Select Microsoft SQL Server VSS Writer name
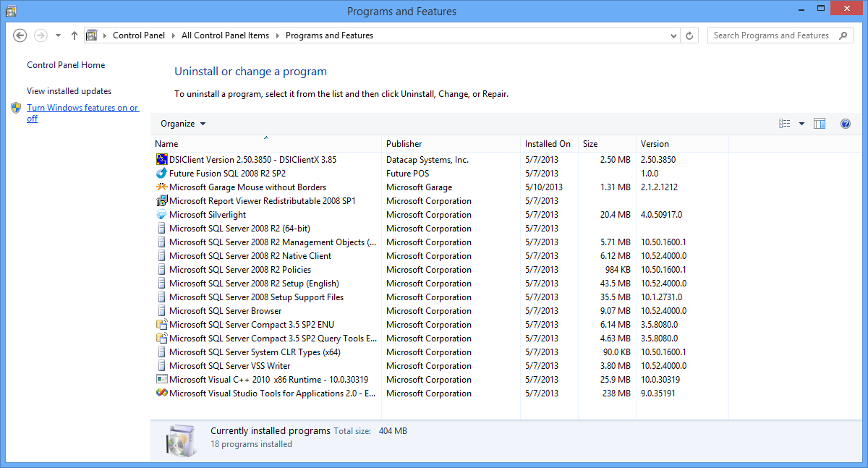Viewport: 868px width, 468px height. 229,366
